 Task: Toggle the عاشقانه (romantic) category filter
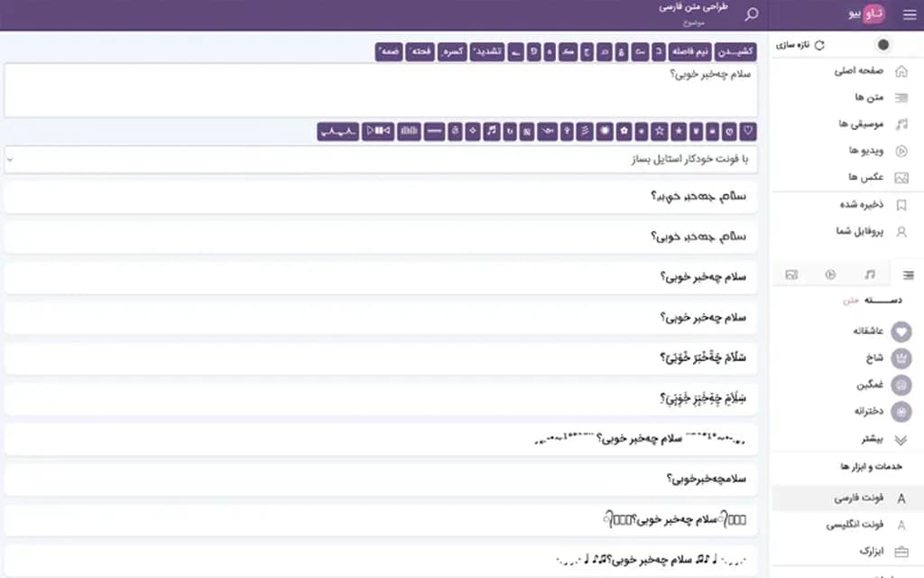(882, 331)
